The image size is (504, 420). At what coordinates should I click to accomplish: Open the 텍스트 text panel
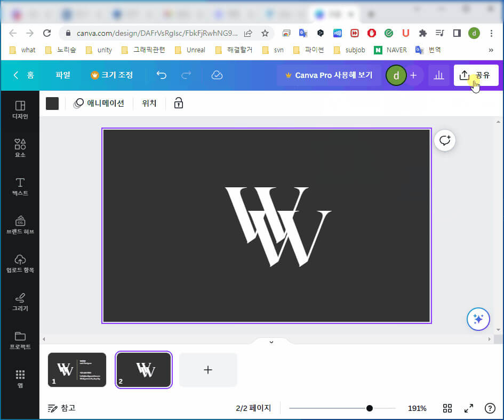pyautogui.click(x=20, y=187)
